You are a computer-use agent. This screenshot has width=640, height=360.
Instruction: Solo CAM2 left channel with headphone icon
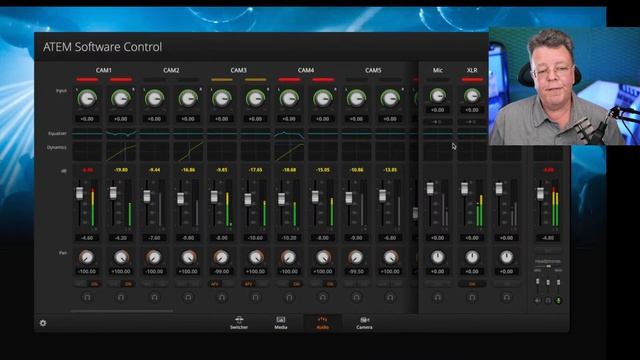(x=154, y=298)
